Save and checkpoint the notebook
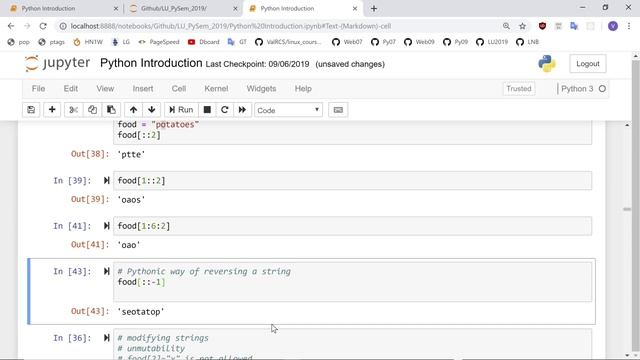Viewport: 640px width, 360px height. point(31,110)
